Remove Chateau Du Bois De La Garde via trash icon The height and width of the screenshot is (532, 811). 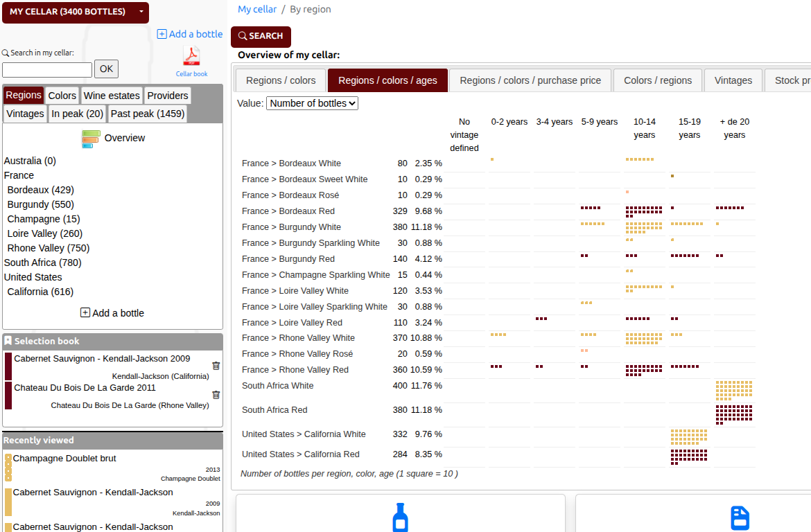click(x=216, y=395)
